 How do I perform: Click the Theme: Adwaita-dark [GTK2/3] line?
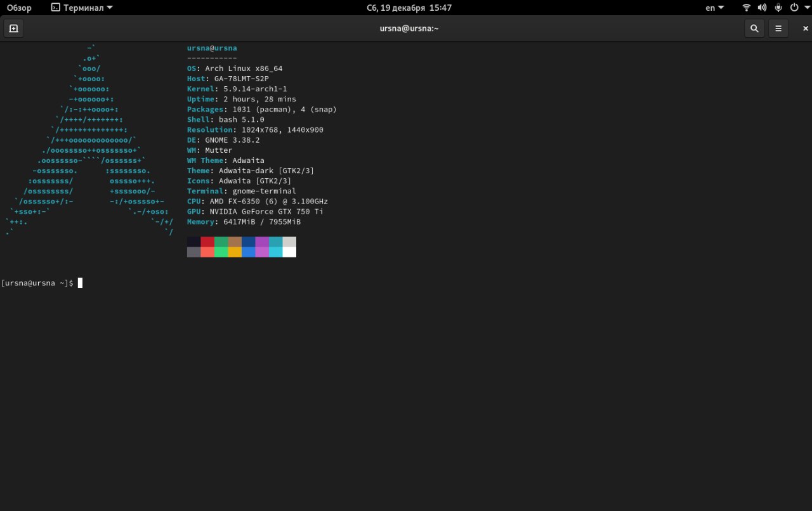point(251,171)
